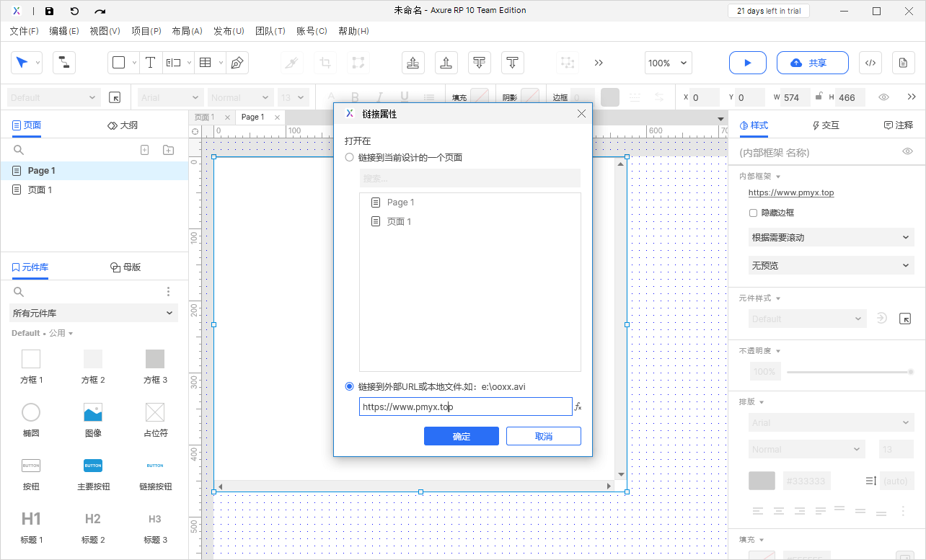Viewport: 926px width, 560px height.
Task: Select the connector tool icon
Action: click(64, 63)
